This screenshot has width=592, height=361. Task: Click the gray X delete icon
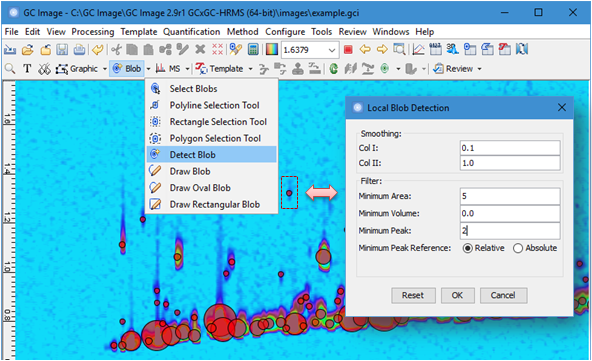(200, 49)
